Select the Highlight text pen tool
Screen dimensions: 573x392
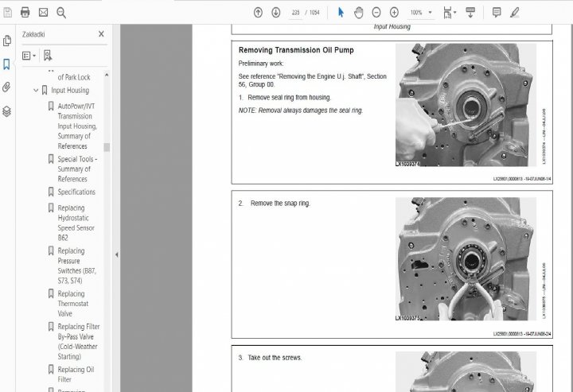pos(515,13)
